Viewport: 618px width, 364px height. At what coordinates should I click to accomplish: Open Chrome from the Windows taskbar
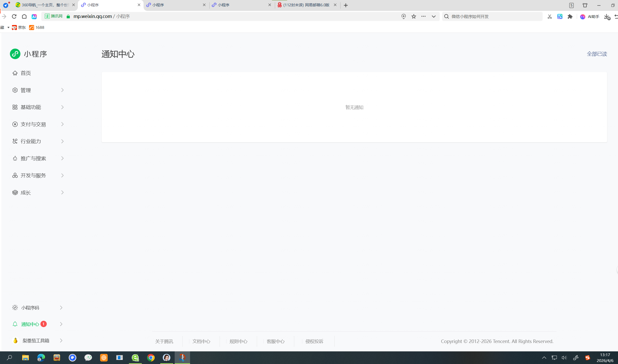tap(151, 357)
